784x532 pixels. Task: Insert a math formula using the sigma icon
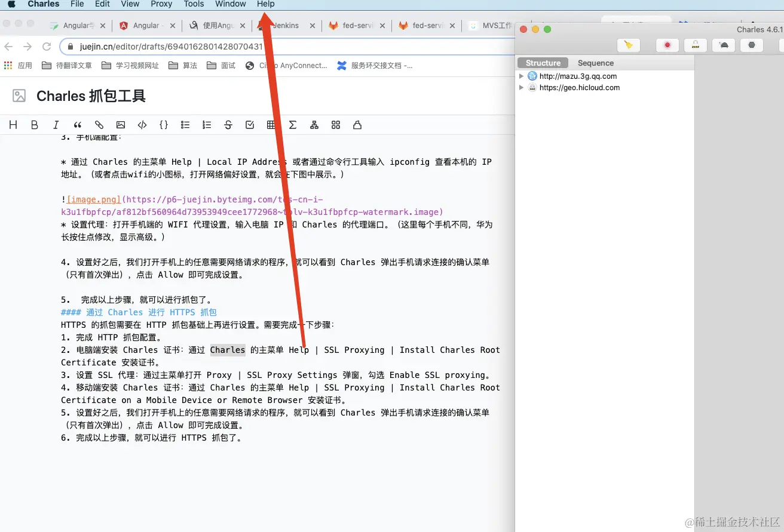(x=293, y=125)
